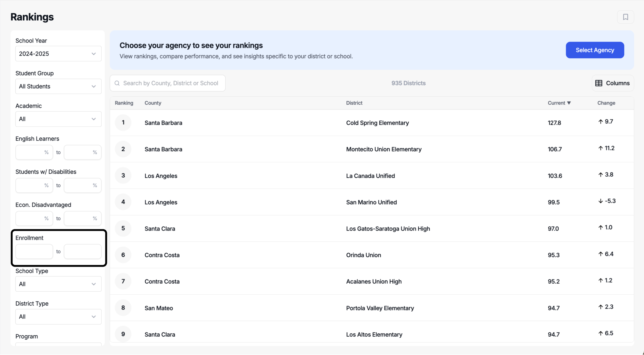
Task: Focus the county, district or school search box
Action: point(168,83)
